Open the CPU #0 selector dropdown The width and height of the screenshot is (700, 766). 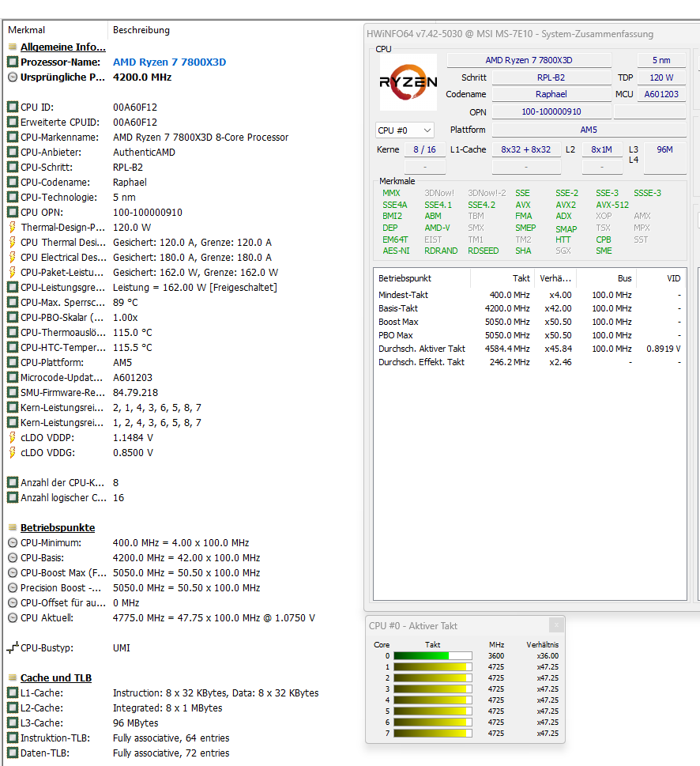405,130
